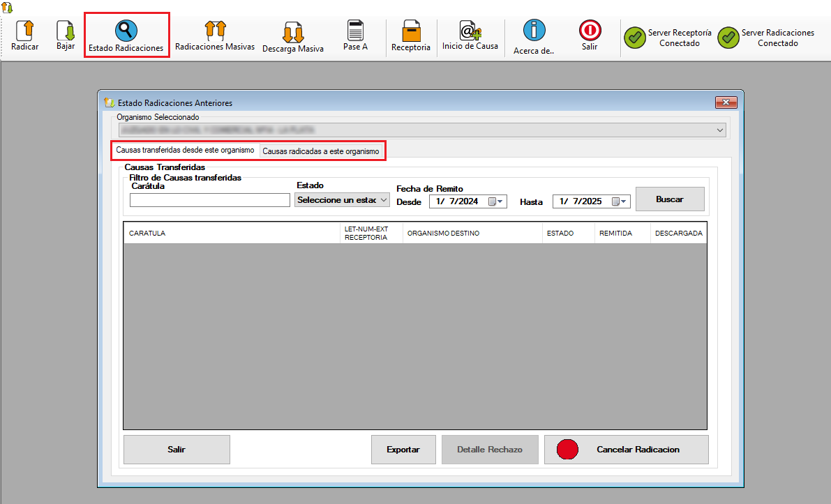Image resolution: width=831 pixels, height=504 pixels.
Task: Click the Exportar button
Action: pyautogui.click(x=403, y=450)
